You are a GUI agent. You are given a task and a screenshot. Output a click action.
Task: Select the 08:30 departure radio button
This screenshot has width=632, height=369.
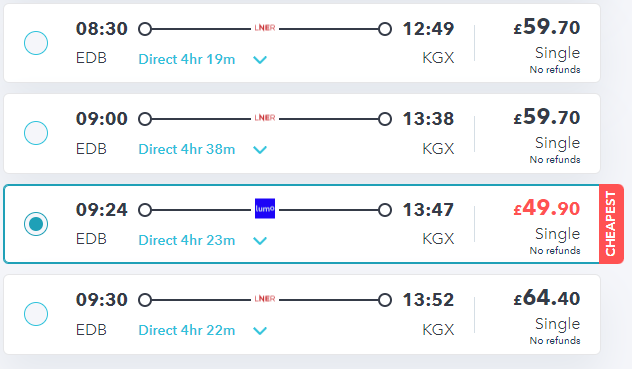[x=36, y=43]
